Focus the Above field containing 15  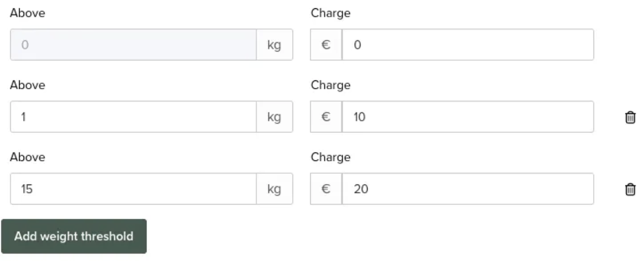coord(133,188)
